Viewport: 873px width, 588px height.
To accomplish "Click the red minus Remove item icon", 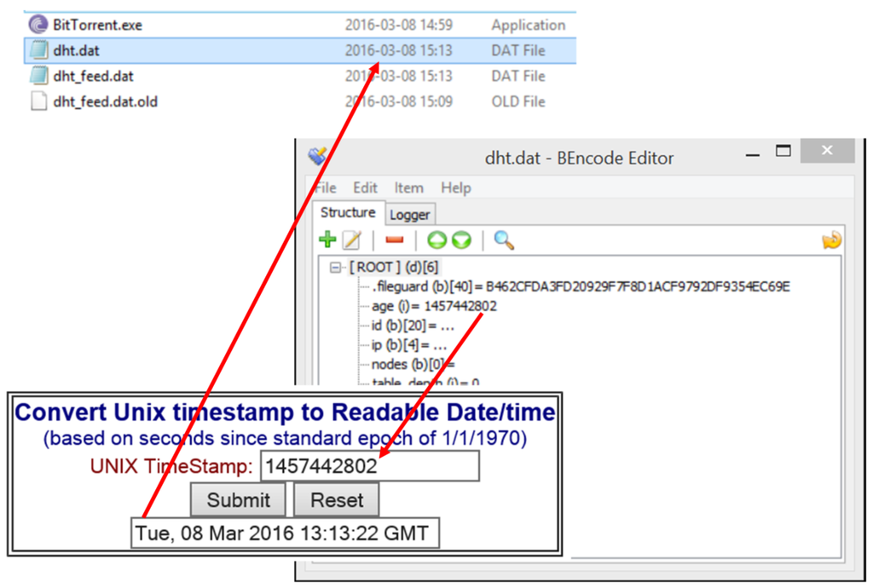I will point(394,240).
